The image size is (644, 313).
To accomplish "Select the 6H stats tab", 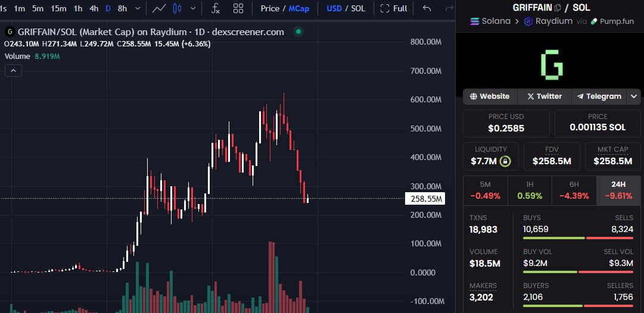I will coord(574,191).
